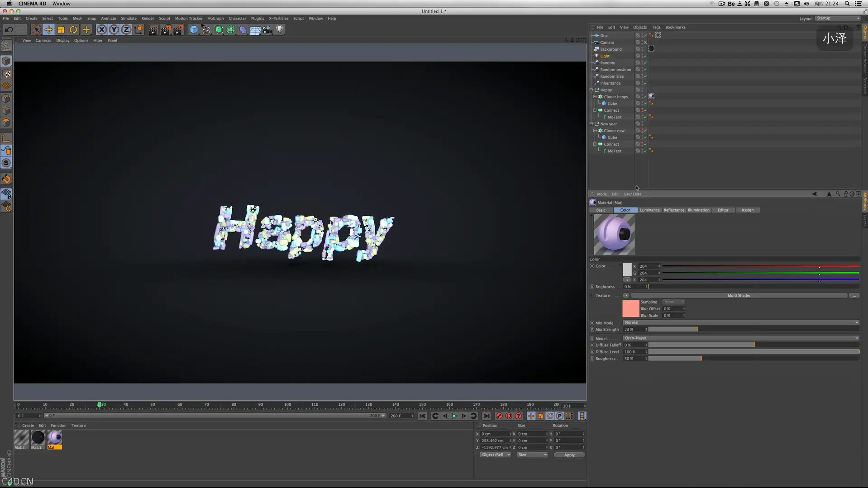This screenshot has width=868, height=488.
Task: Adjust the Mix Strength slider
Action: (x=754, y=330)
